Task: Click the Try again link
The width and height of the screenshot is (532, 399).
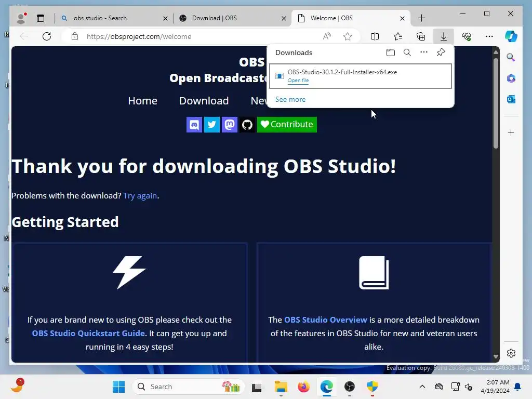Action: tap(140, 196)
